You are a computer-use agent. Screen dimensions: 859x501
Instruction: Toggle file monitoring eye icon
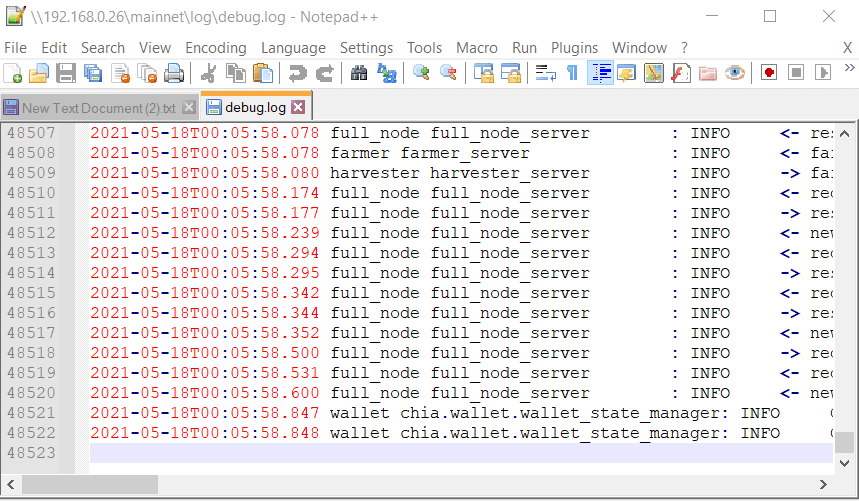pyautogui.click(x=735, y=72)
